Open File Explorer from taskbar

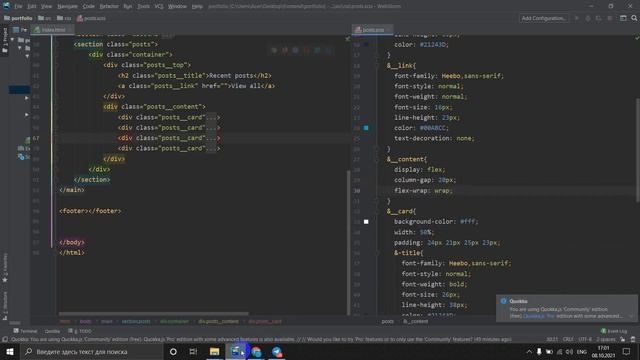(x=214, y=351)
